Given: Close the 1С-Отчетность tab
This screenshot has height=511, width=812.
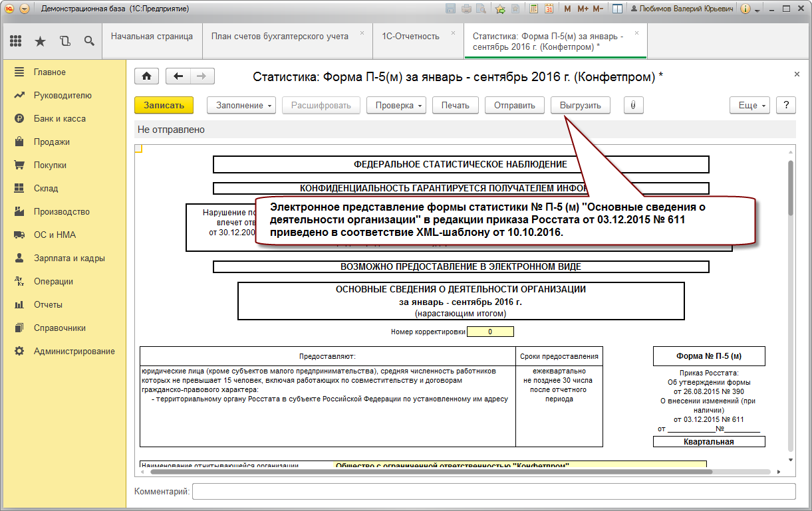Looking at the screenshot, I should (x=454, y=33).
